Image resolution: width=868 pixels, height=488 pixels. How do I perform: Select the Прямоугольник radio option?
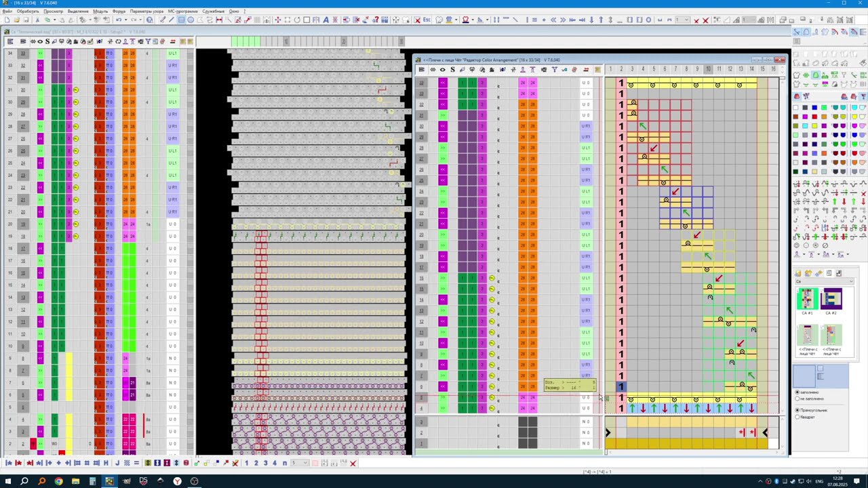[797, 410]
